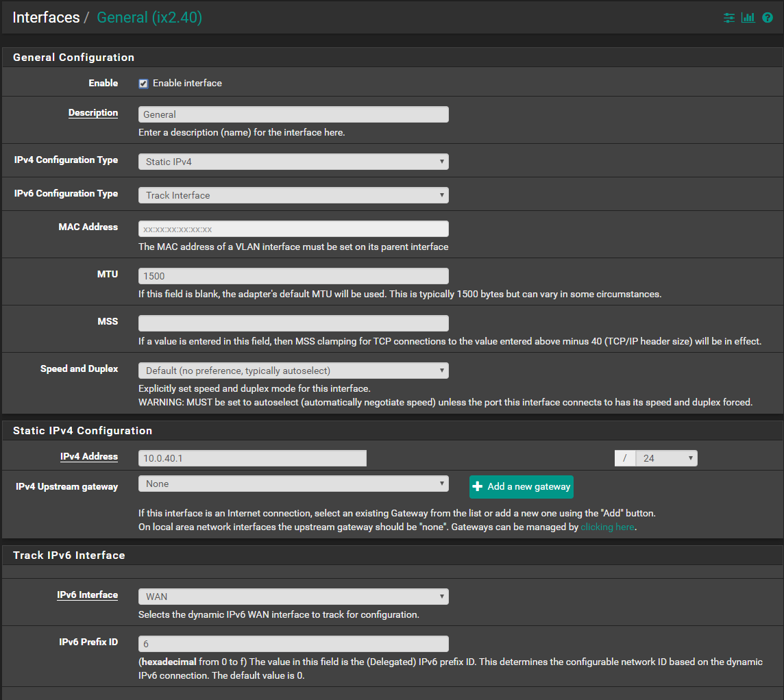Select the empty MSS input field
The height and width of the screenshot is (700, 784).
click(x=293, y=323)
